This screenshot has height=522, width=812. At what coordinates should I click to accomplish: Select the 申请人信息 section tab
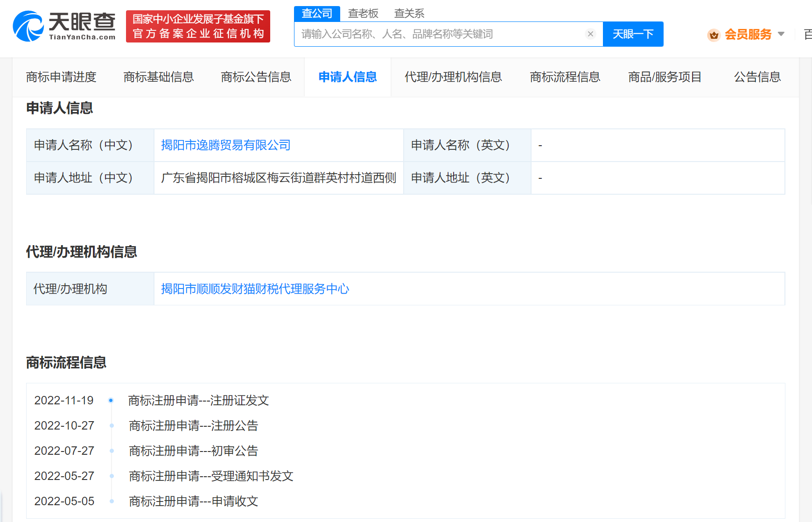tap(348, 77)
